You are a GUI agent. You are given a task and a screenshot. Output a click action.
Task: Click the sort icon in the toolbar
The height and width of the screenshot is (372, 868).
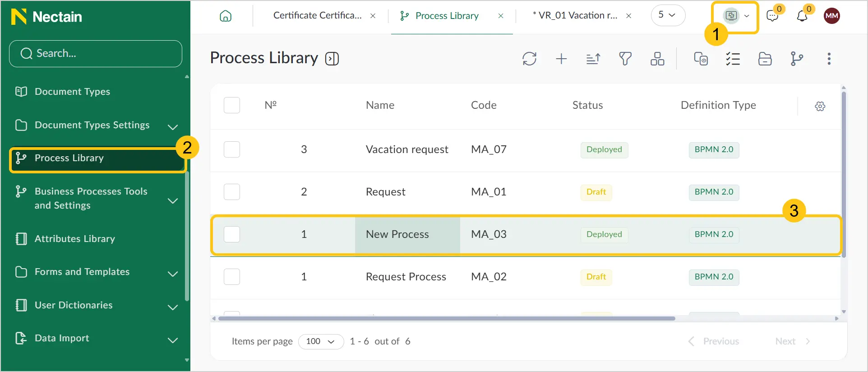point(593,59)
